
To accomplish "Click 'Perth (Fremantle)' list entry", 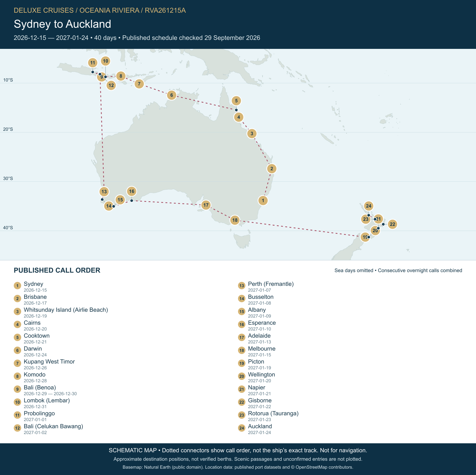I will 271,284.
